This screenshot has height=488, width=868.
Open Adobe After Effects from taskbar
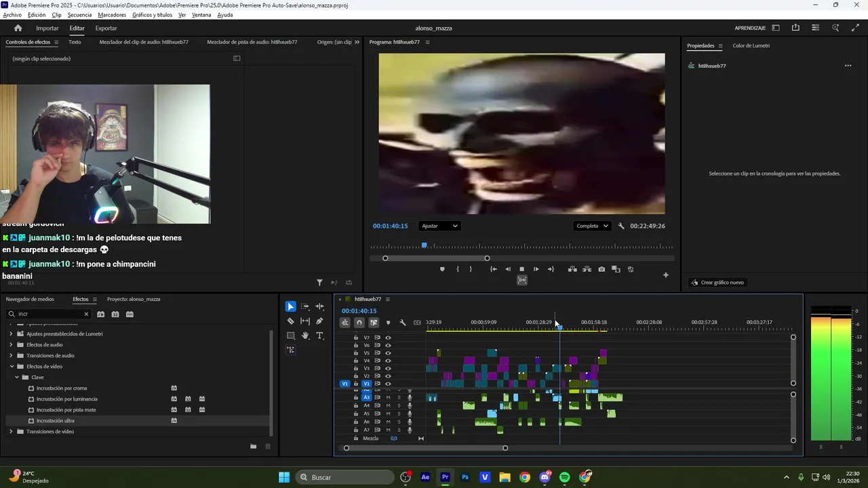pos(425,477)
